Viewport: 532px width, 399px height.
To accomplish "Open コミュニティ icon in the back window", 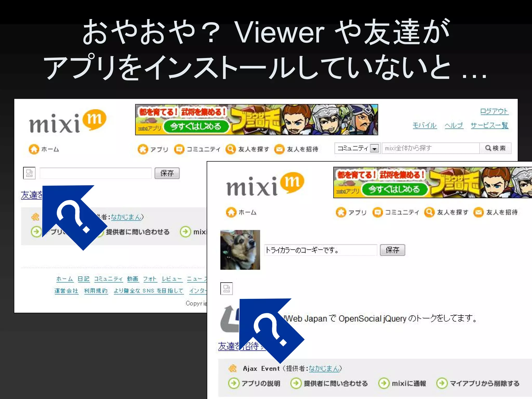I will [179, 149].
